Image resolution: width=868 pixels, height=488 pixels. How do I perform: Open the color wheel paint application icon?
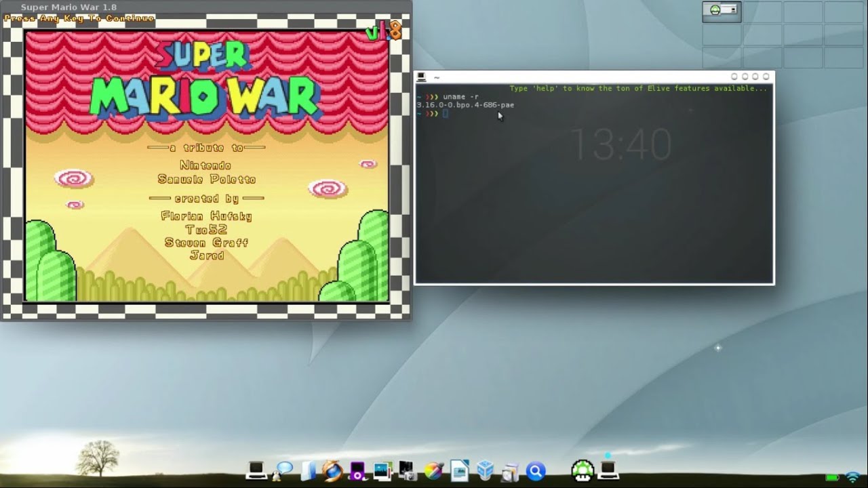[x=434, y=471]
